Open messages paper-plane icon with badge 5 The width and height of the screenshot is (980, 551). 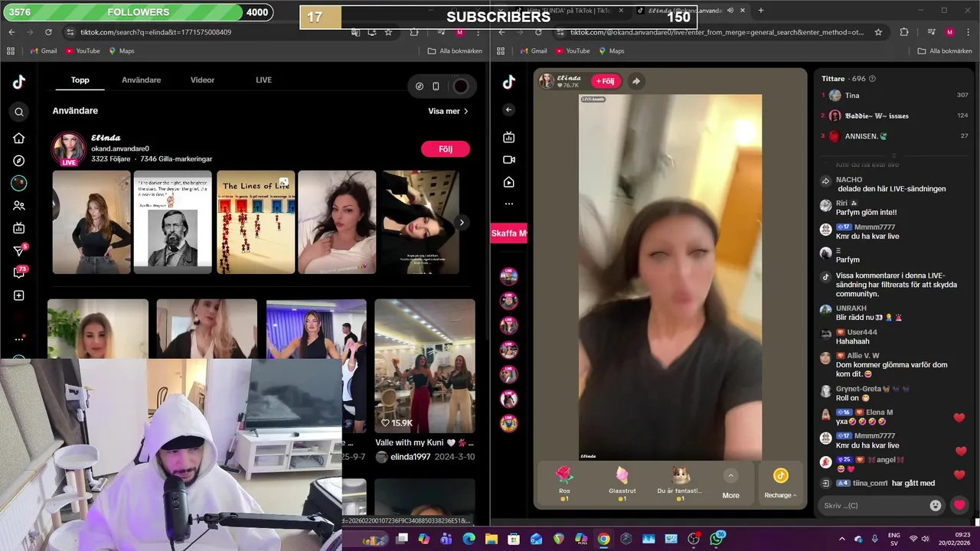pyautogui.click(x=19, y=250)
